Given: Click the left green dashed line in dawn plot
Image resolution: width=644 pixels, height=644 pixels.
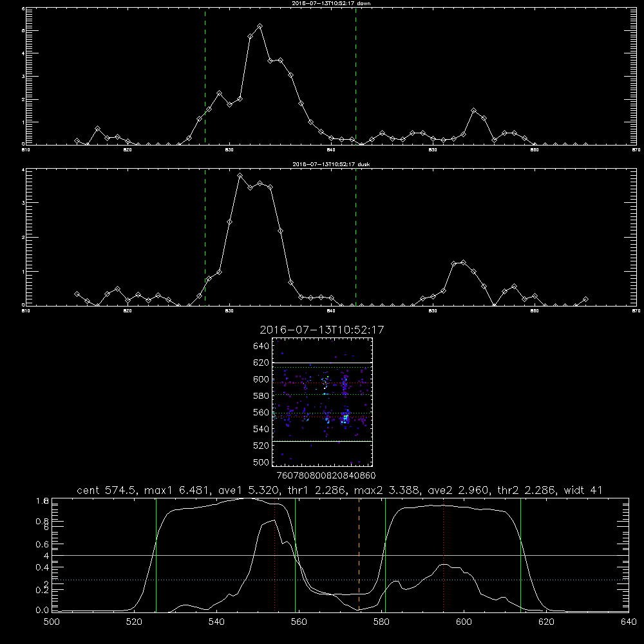Looking at the screenshot, I should tap(205, 76).
